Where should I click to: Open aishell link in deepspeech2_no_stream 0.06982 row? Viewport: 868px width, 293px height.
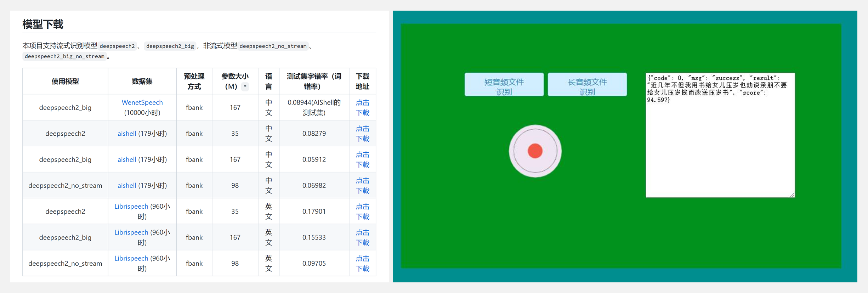point(127,185)
